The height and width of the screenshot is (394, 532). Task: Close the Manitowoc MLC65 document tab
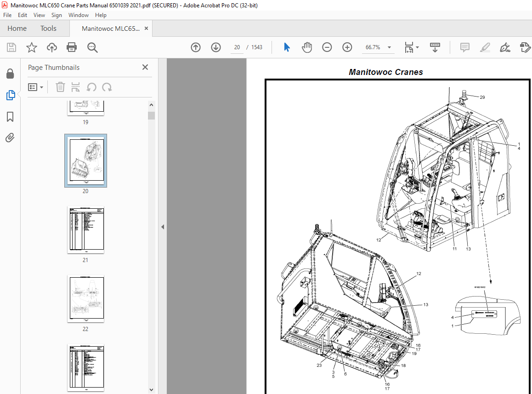tap(146, 29)
